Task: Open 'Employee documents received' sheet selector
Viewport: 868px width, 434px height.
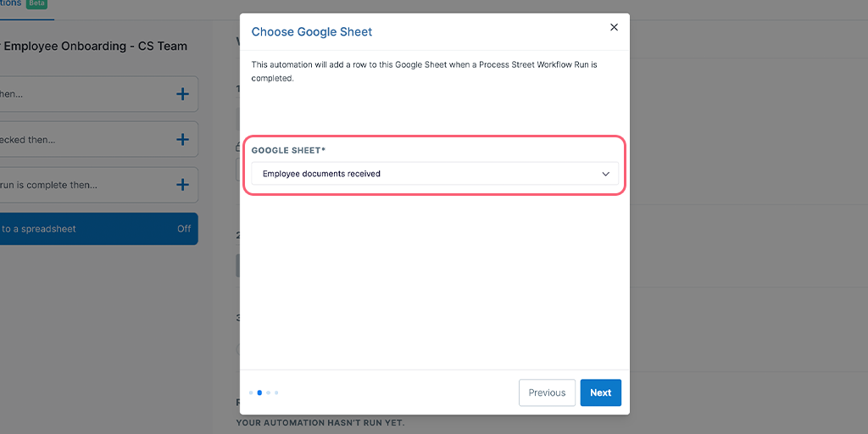Action: 435,173
